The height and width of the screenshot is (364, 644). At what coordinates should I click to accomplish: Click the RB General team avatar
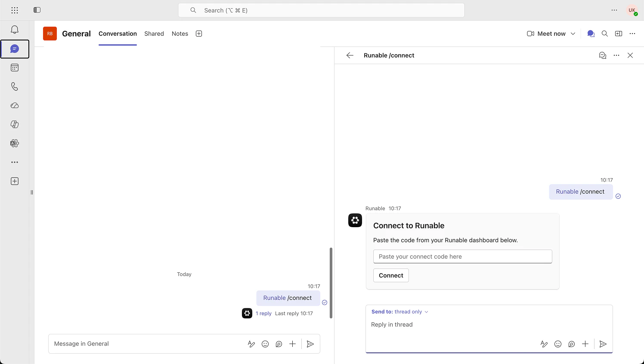point(50,34)
